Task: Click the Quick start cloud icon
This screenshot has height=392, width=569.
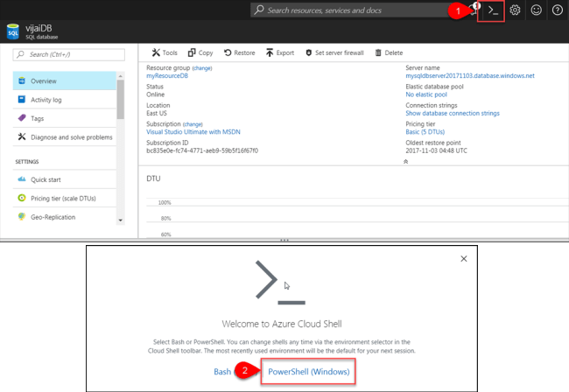Action: coord(22,179)
